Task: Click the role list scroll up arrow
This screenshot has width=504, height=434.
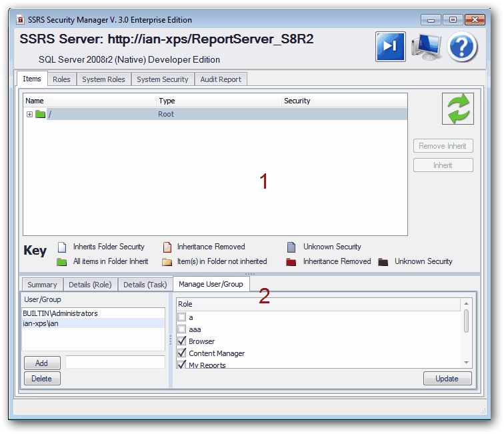Action: click(466, 303)
